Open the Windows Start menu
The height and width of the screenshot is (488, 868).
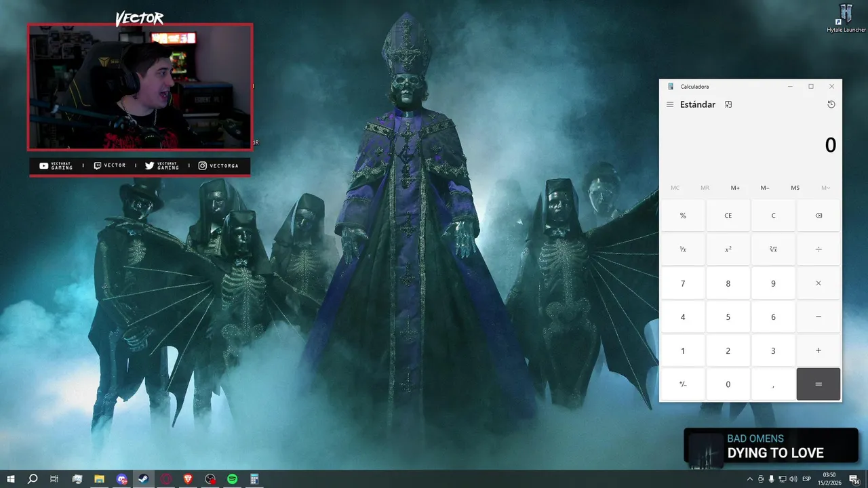pos(11,479)
